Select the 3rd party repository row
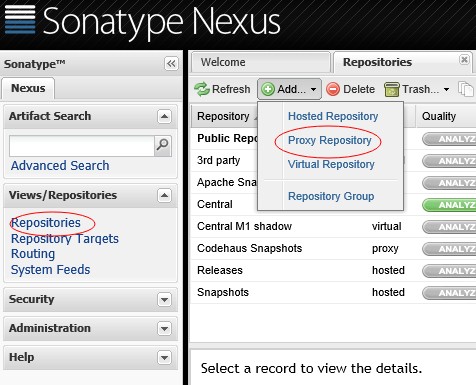476x385 pixels. (x=333, y=160)
